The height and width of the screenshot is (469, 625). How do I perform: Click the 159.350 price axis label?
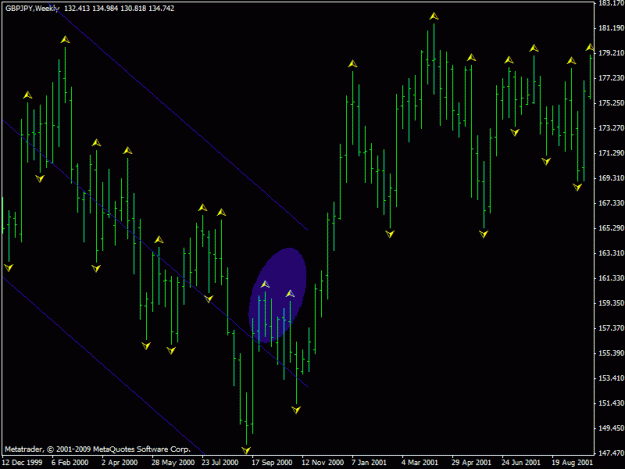(x=611, y=303)
